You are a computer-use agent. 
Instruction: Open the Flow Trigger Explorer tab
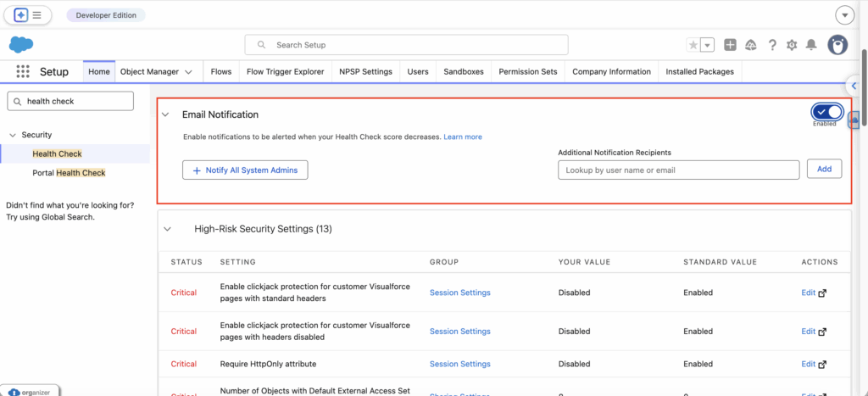285,71
